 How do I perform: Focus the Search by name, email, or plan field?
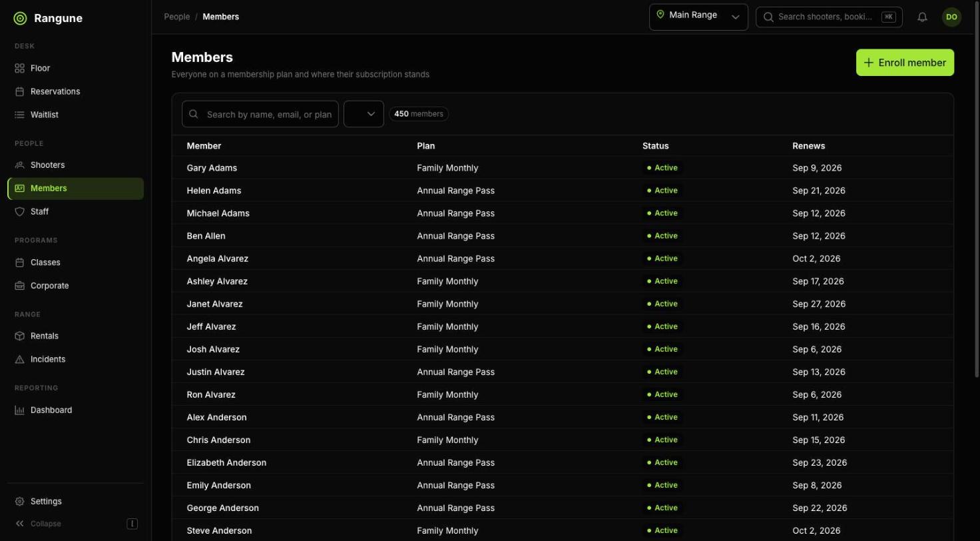pos(260,114)
